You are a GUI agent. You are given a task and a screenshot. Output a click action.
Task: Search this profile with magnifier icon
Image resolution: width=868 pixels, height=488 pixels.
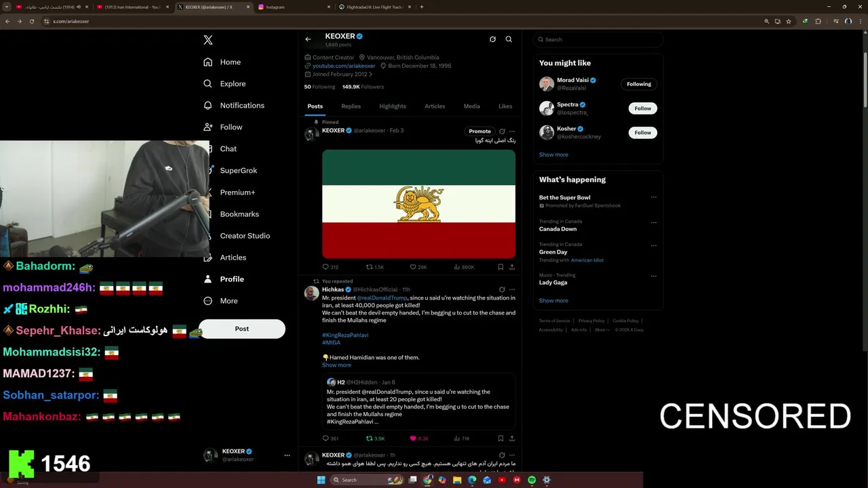click(x=509, y=39)
